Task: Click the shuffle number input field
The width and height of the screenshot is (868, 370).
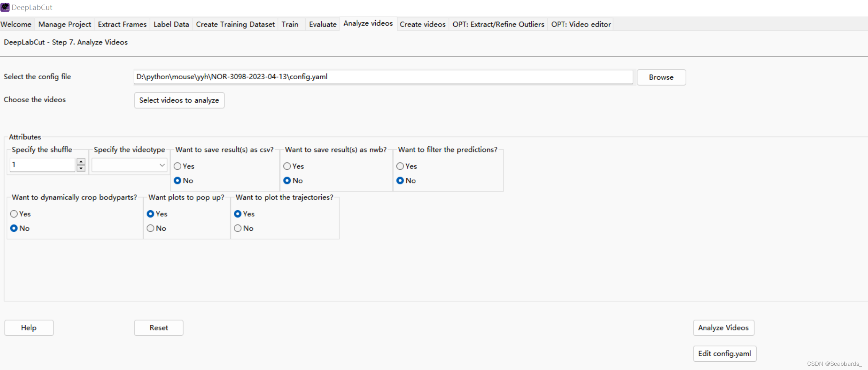Action: [x=42, y=165]
